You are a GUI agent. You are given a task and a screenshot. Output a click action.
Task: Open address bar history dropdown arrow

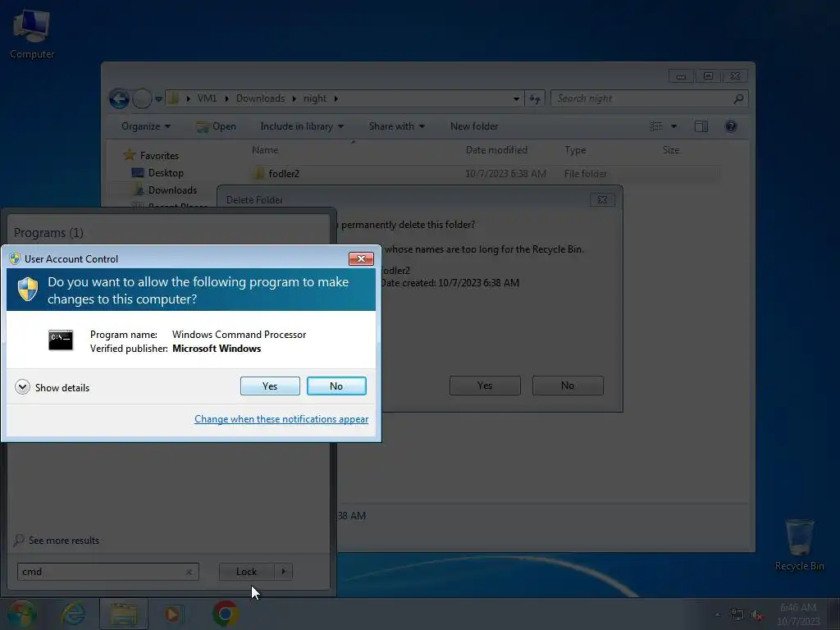(x=516, y=98)
